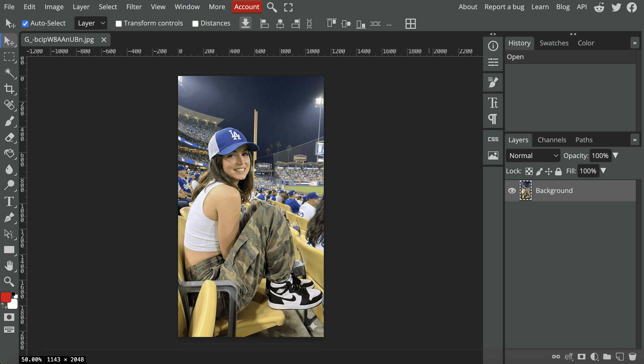Click the Account button
This screenshot has width=644, height=364.
point(246,7)
